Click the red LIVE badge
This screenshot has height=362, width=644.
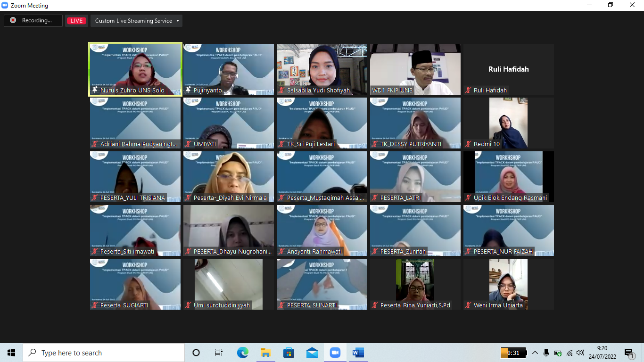click(76, 21)
